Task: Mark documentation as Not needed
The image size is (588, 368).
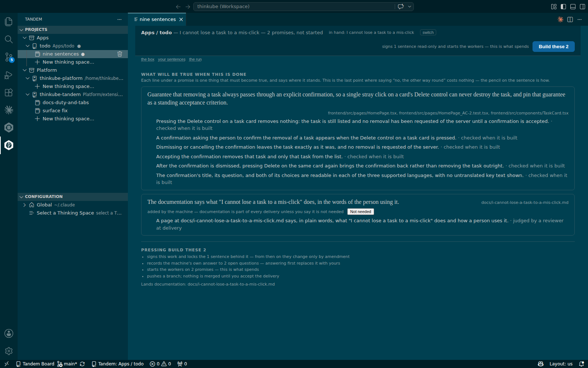Action: (361, 212)
